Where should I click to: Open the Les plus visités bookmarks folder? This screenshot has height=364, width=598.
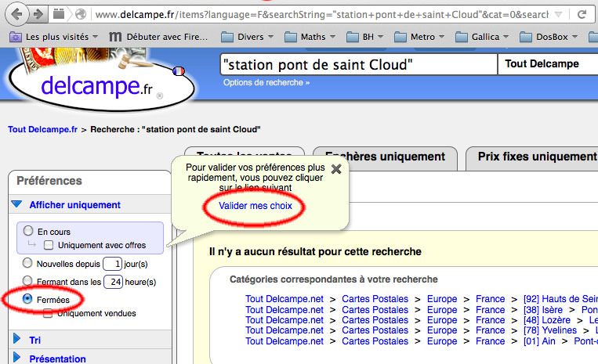[53, 37]
